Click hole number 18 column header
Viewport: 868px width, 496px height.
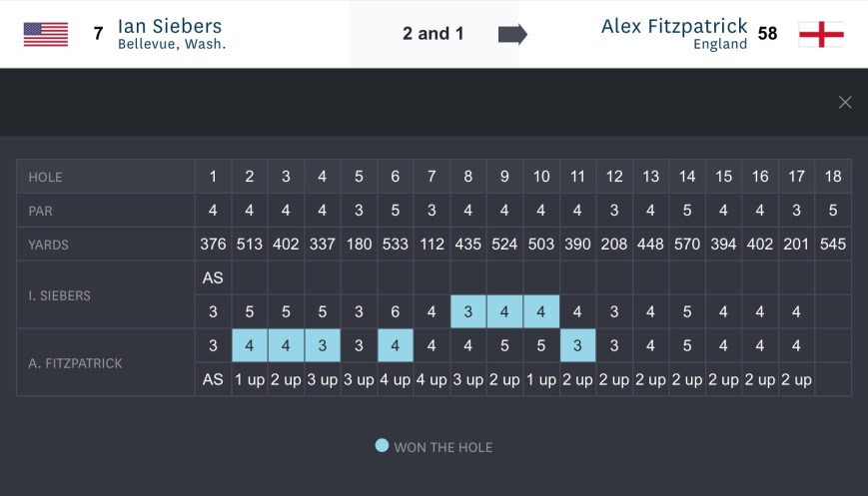833,177
